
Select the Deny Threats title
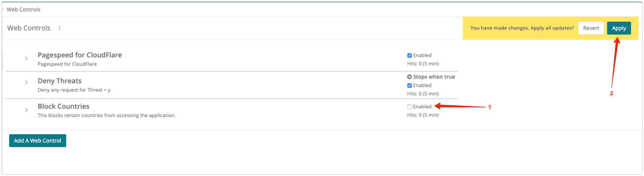(x=59, y=81)
